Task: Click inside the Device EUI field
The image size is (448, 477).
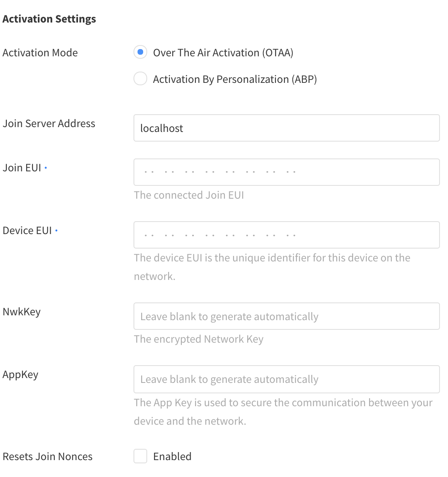Action: [x=286, y=235]
